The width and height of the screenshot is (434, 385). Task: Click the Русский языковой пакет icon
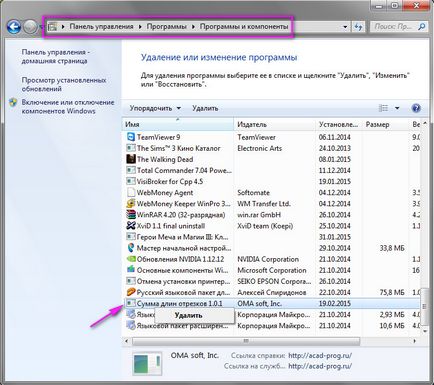point(131,292)
